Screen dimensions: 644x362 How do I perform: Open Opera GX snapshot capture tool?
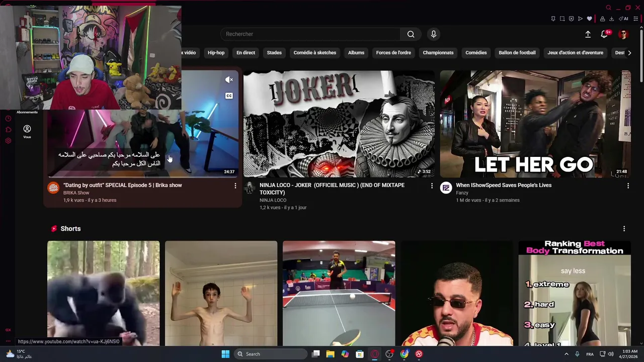[562, 19]
